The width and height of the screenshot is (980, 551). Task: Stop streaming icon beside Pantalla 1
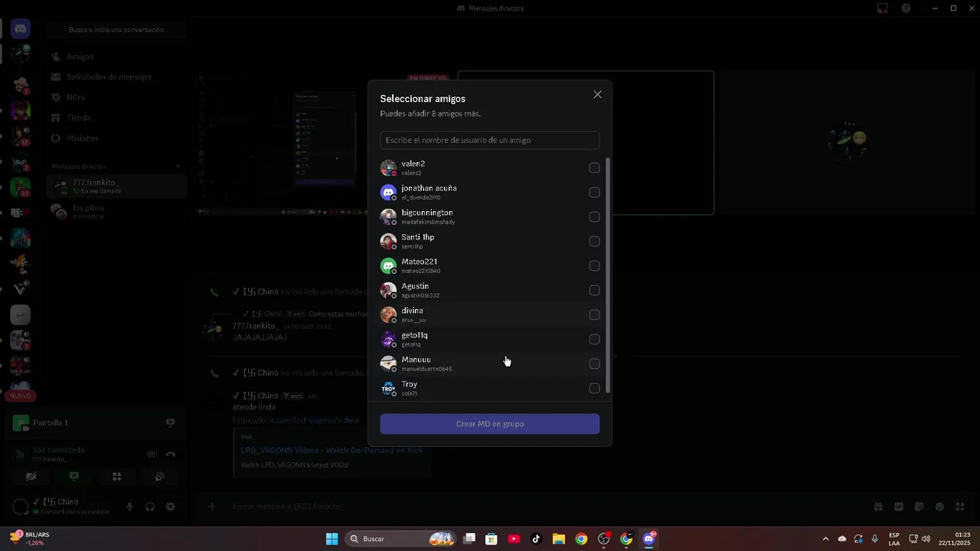pos(170,422)
